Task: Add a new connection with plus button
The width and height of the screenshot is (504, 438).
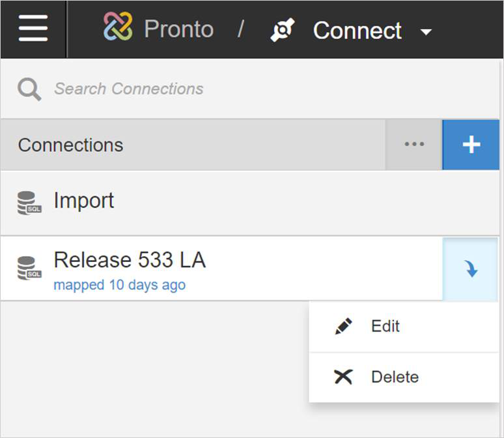Action: 471,145
